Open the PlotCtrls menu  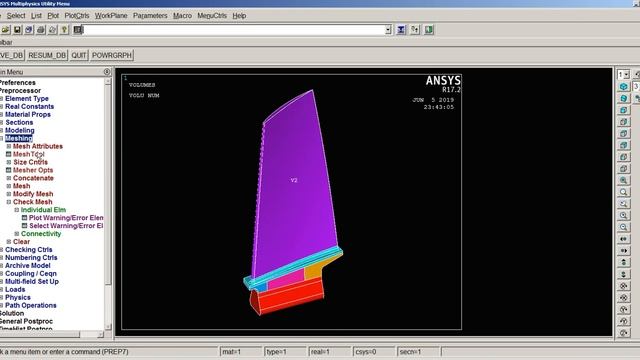tap(77, 16)
